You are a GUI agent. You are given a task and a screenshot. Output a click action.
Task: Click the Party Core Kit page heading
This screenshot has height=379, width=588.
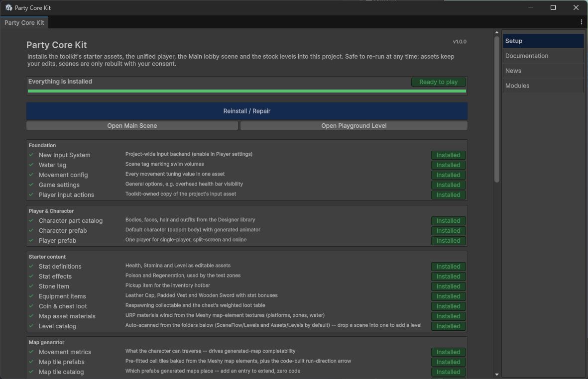[x=56, y=45]
